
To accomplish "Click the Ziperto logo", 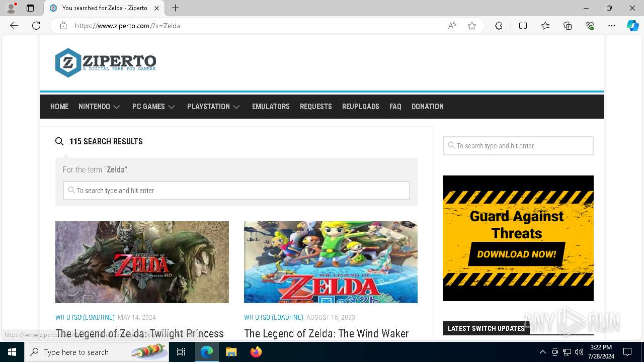I will (x=106, y=63).
